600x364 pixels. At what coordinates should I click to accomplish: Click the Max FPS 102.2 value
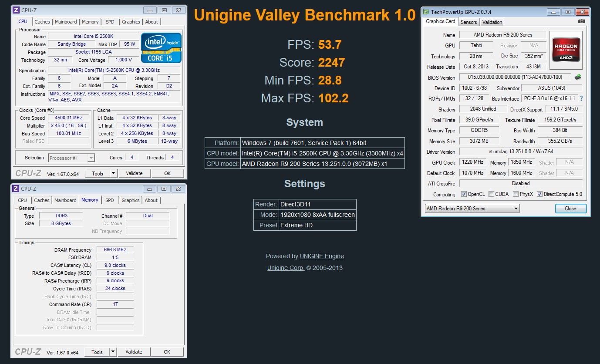[x=333, y=98]
